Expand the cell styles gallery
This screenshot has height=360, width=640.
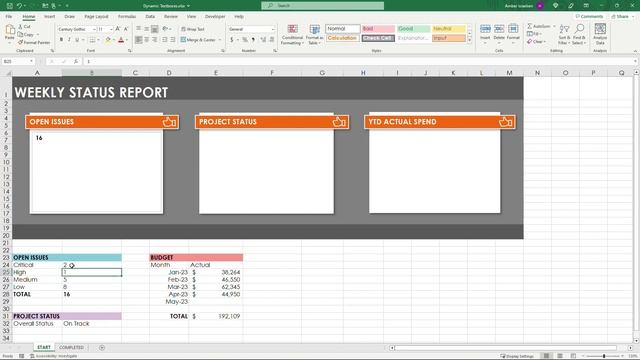(x=469, y=40)
